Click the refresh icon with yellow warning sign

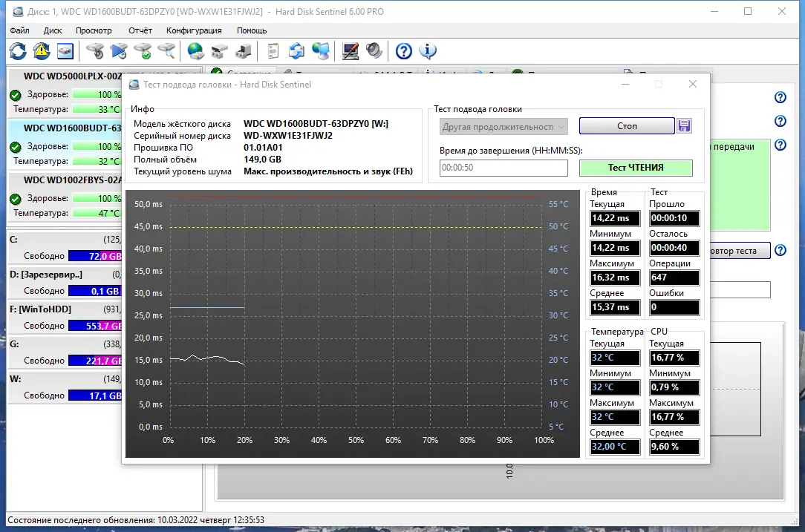click(42, 51)
